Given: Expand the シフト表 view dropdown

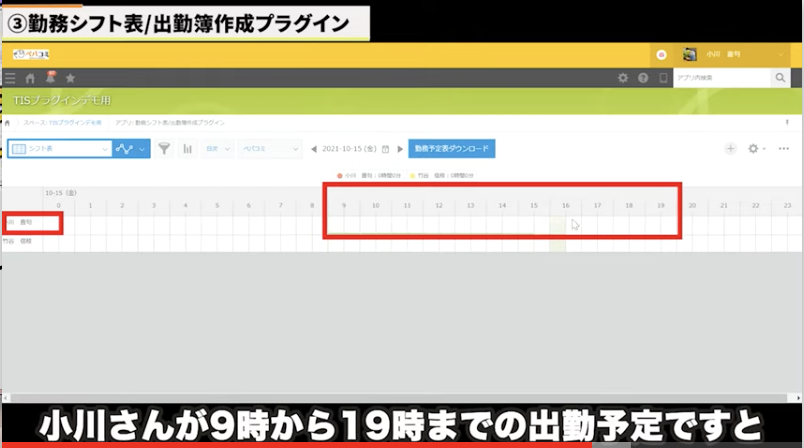Looking at the screenshot, I should 59,149.
